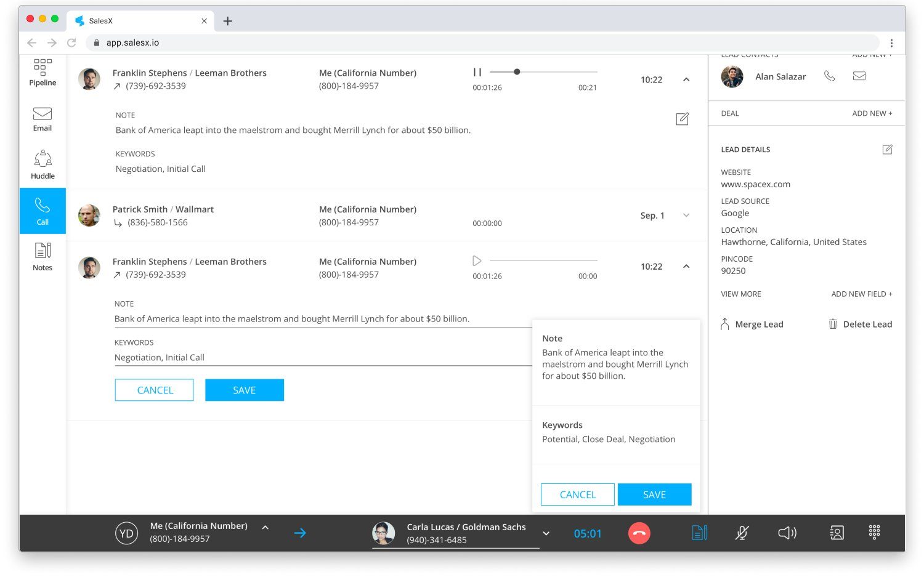Expand the Patrick Smith call entry
Viewport: 924px width, 585px height.
tap(686, 216)
